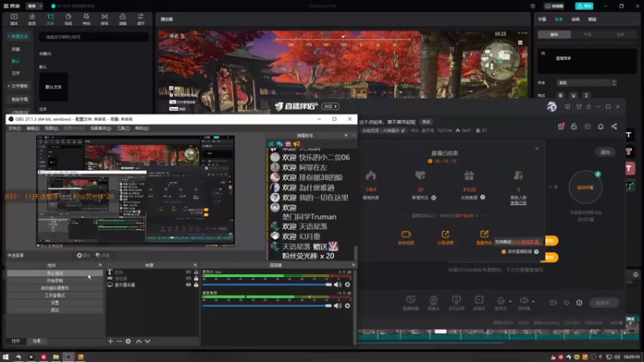
Task: Expand the speaker options arrow in companion bar
Action: coord(533,301)
